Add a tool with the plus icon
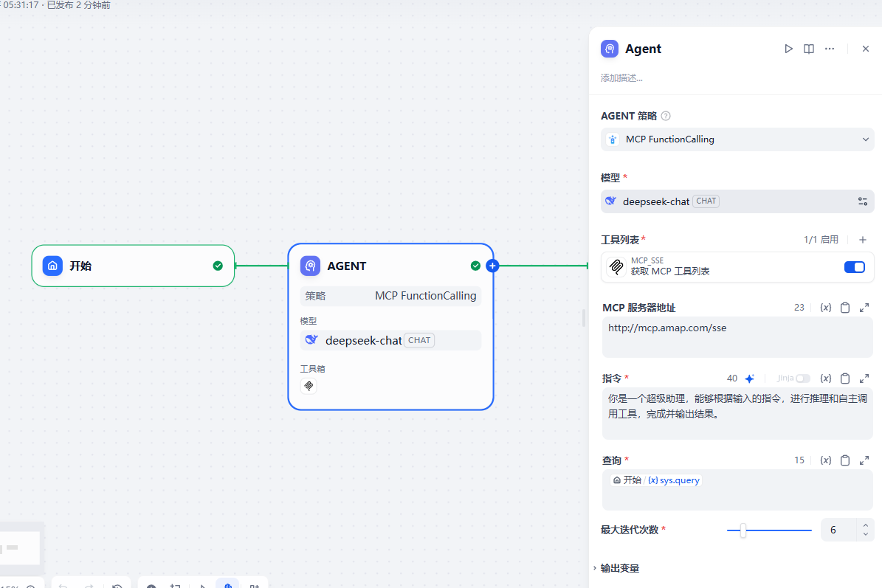Viewport: 882px width, 588px height. point(863,240)
